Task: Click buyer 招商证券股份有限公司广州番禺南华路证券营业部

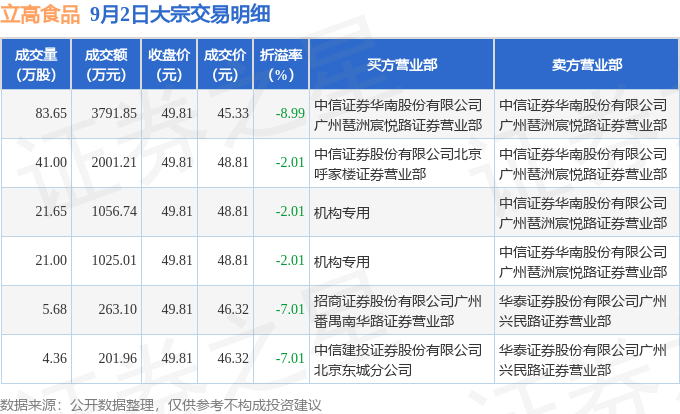Action: (x=398, y=311)
